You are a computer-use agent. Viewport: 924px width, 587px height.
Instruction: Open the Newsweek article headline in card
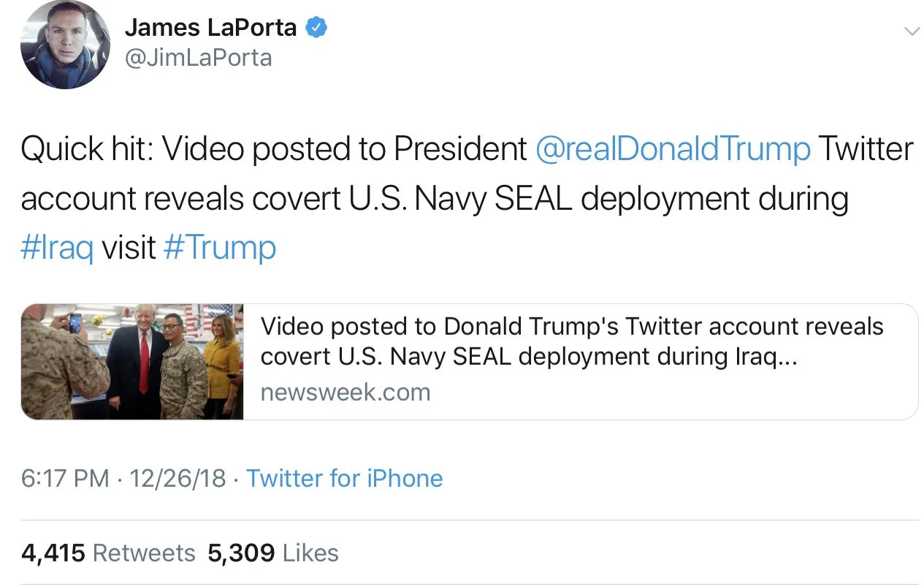pyautogui.click(x=571, y=327)
